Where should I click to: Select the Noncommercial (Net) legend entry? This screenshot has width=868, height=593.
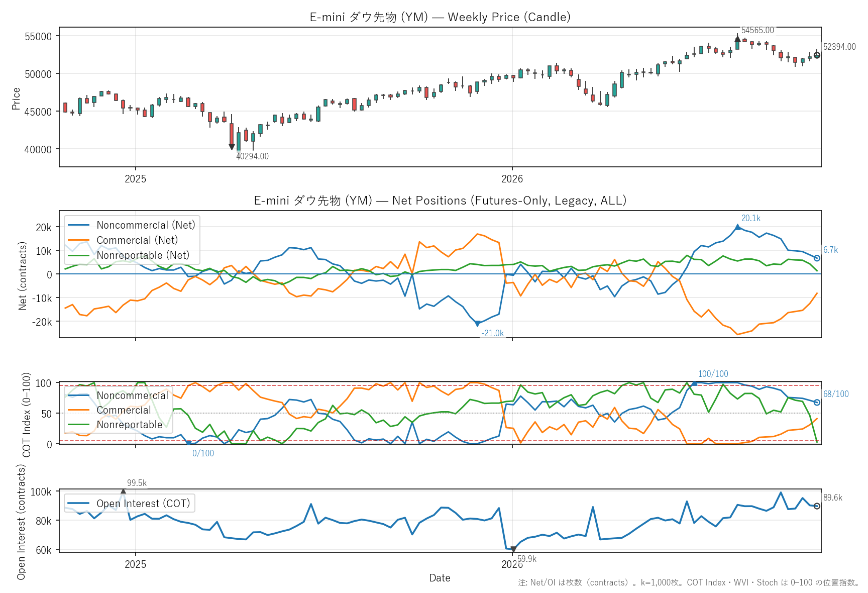(132, 225)
